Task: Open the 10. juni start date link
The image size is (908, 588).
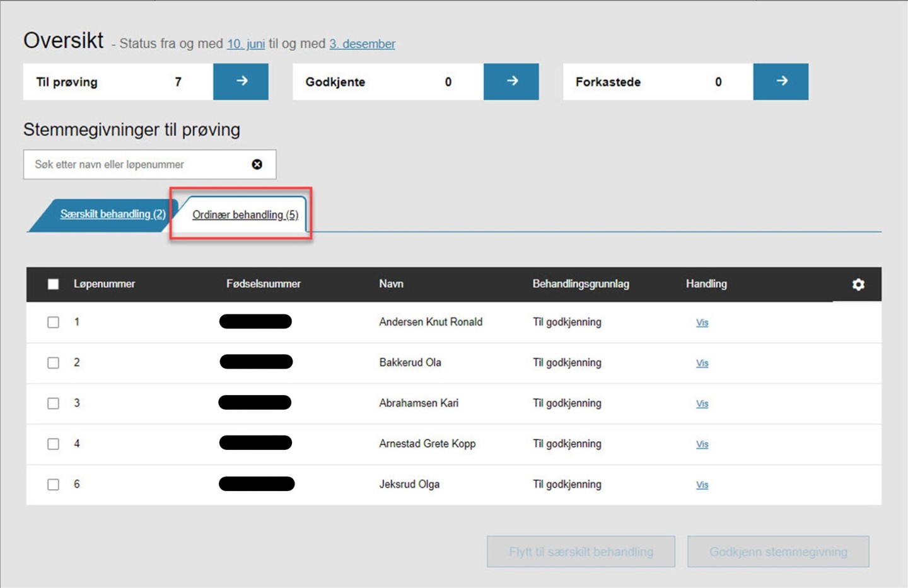Action: coord(246,43)
